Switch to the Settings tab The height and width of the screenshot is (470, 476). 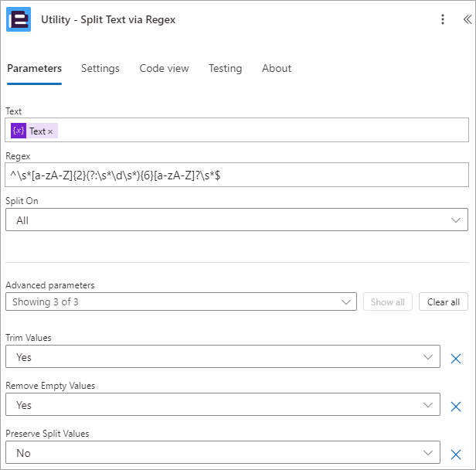coord(100,68)
